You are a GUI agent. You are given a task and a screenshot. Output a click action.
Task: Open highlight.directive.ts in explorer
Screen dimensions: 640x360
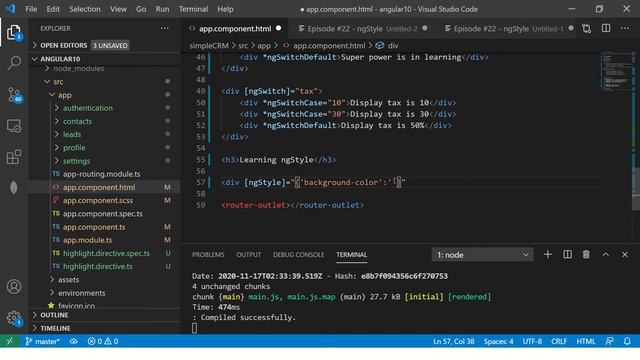pos(98,267)
